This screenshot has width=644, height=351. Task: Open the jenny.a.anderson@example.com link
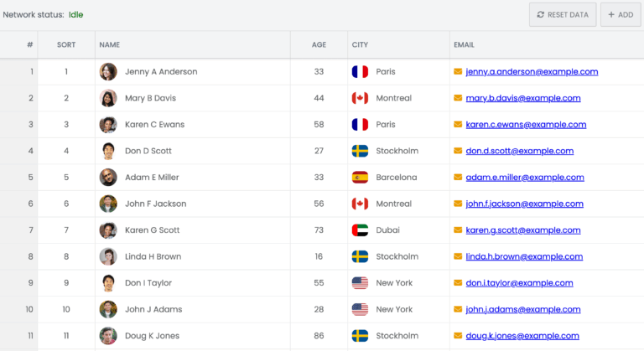pos(532,72)
